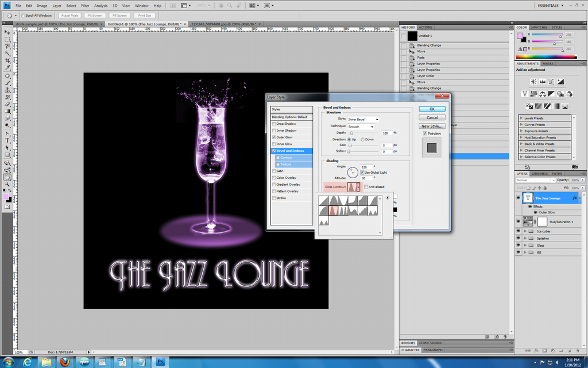588x368 pixels.
Task: Select the Eyedropper tool
Action: coord(7,68)
